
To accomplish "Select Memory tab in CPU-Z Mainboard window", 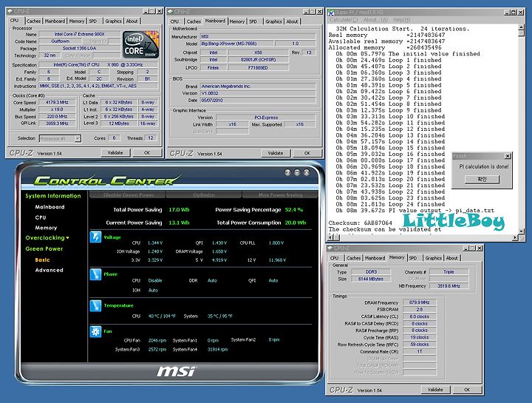I will (237, 21).
